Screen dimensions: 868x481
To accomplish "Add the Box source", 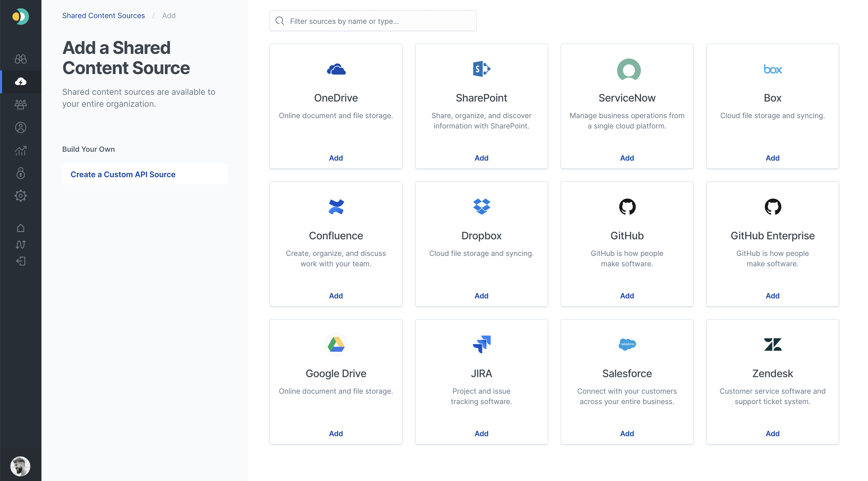I will (772, 158).
